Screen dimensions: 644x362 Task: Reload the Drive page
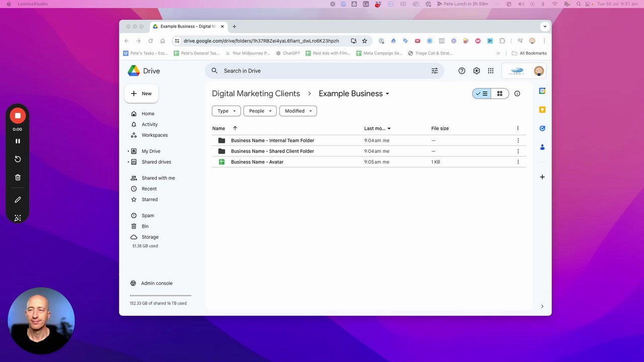click(150, 41)
